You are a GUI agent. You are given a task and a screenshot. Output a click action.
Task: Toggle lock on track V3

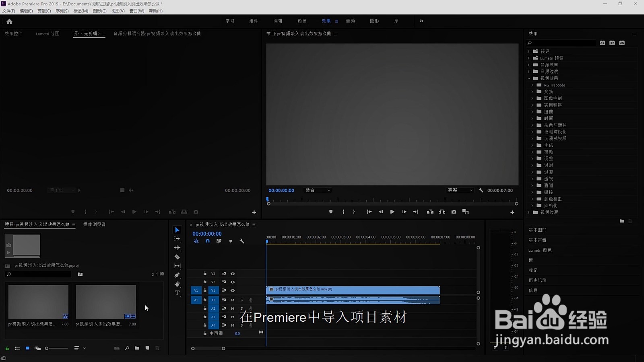pyautogui.click(x=205, y=274)
